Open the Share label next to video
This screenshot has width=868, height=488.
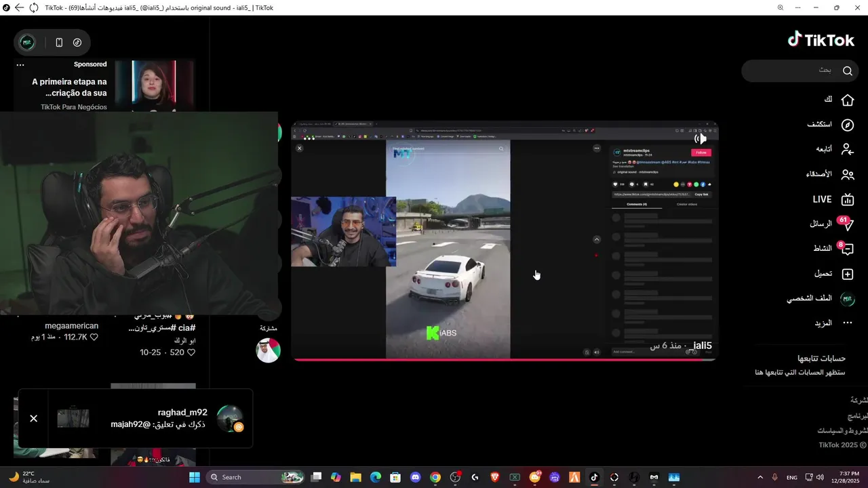(269, 328)
